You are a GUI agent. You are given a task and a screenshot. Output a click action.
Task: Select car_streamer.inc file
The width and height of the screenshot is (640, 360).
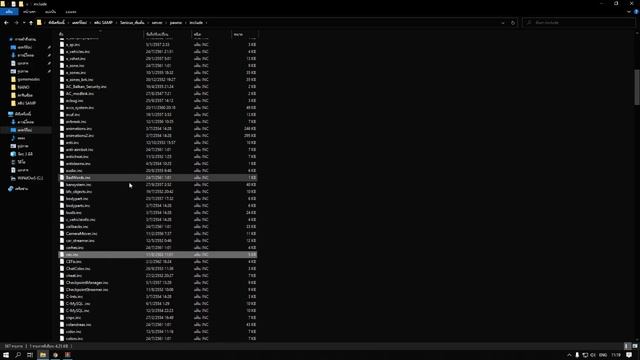tap(158, 240)
